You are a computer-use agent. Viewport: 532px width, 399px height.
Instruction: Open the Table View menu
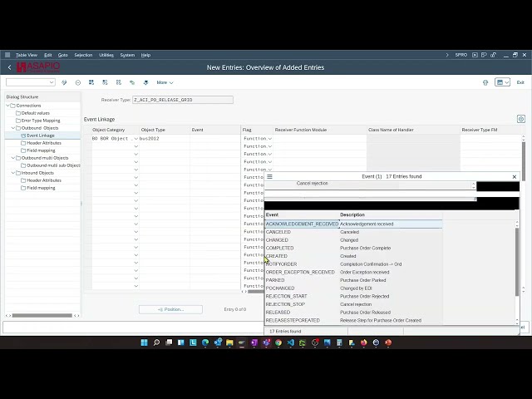pyautogui.click(x=27, y=55)
